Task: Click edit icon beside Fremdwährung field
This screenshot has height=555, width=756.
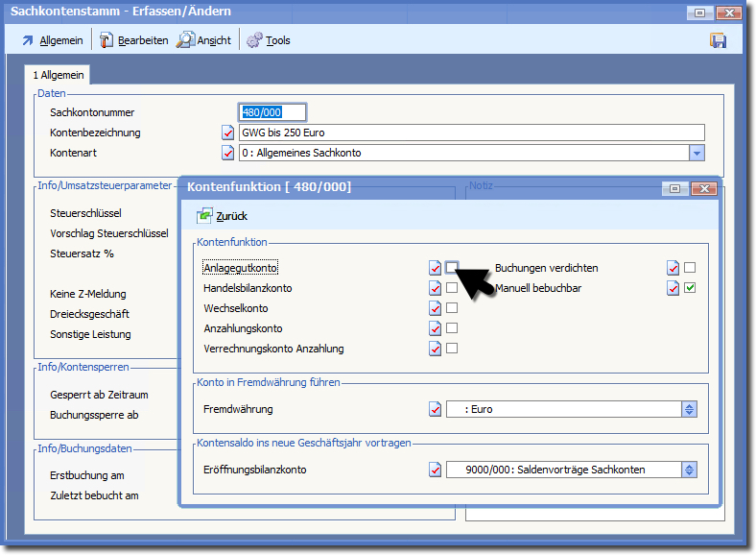Action: point(435,409)
